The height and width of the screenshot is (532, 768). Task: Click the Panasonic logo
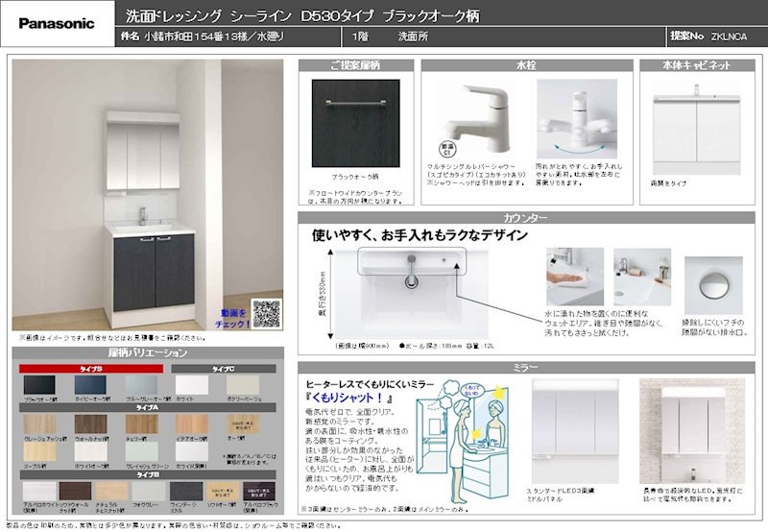(x=57, y=23)
